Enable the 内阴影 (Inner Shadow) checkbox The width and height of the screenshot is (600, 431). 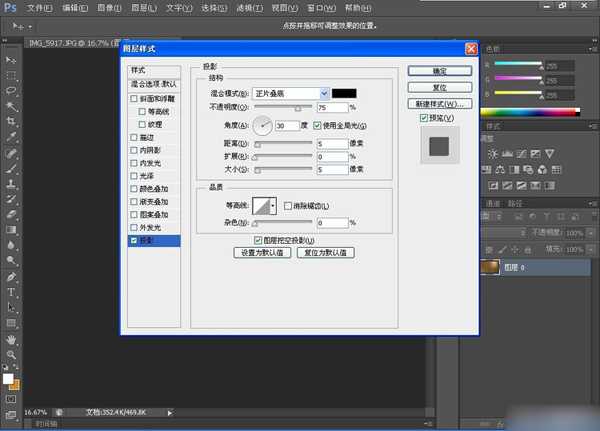[x=135, y=162]
